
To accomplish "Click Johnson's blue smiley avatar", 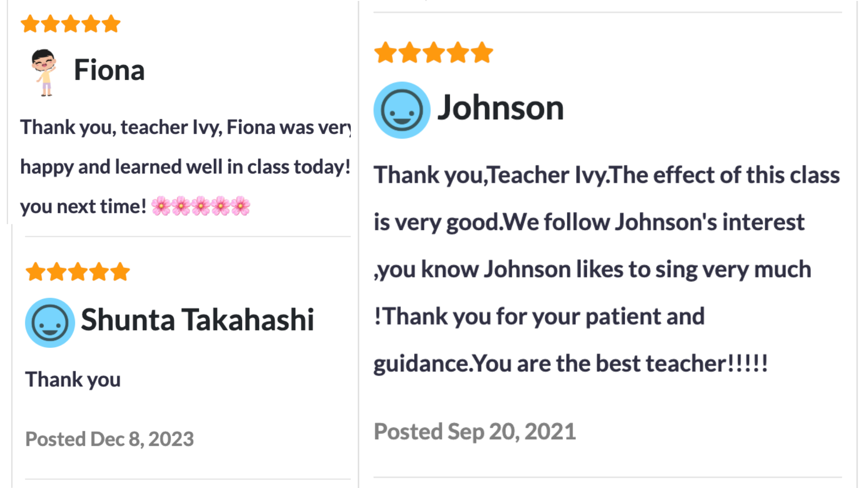I will click(401, 110).
